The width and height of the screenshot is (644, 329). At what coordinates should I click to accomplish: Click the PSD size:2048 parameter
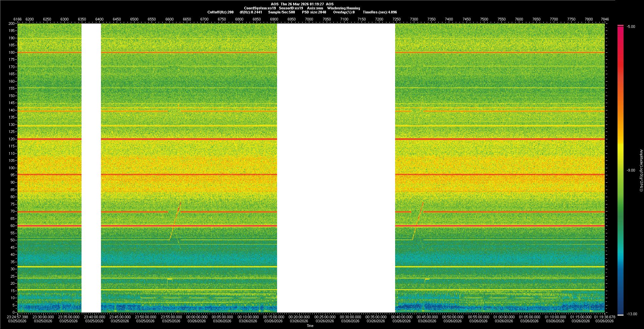pos(314,12)
